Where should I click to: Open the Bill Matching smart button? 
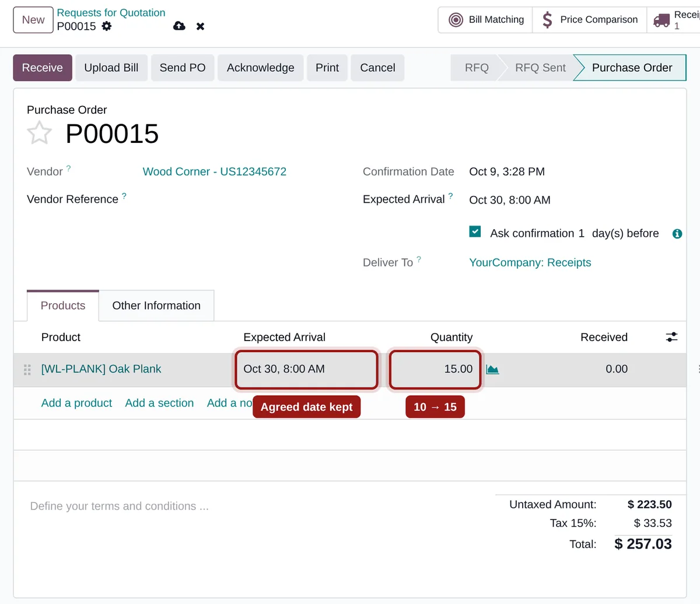(x=485, y=20)
